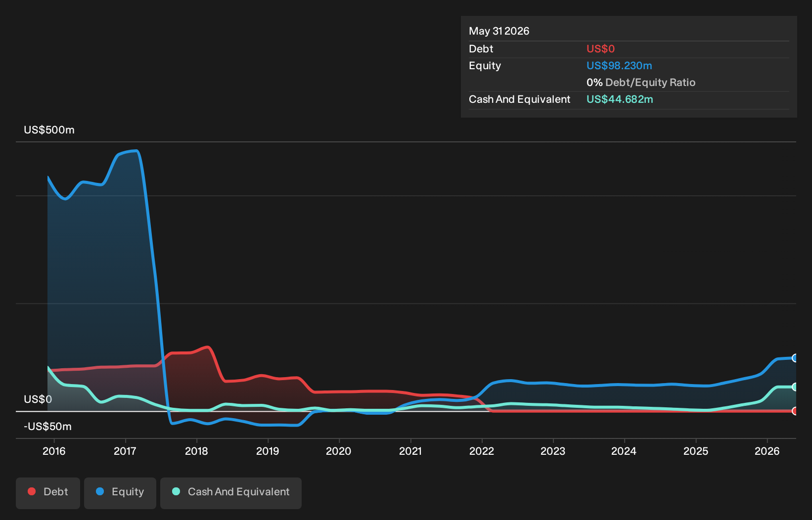This screenshot has width=812, height=520.
Task: Click the 2021 x-axis label
Action: [x=410, y=451]
